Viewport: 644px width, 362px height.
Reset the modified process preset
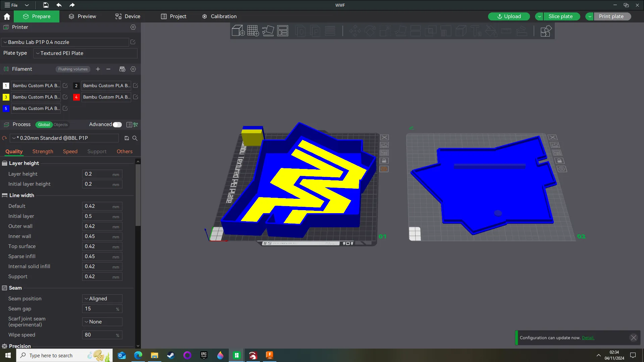(x=4, y=138)
